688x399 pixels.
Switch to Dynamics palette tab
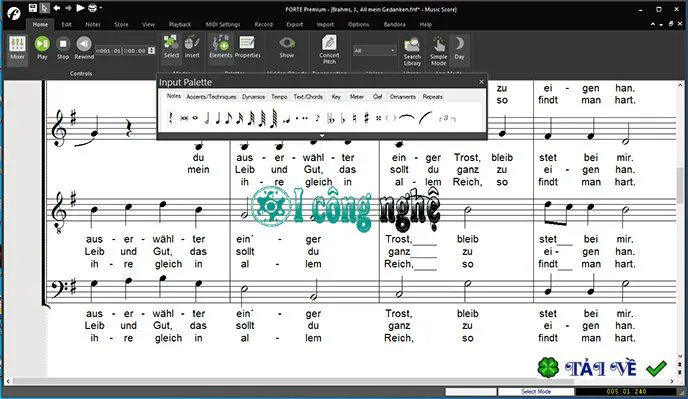click(254, 97)
